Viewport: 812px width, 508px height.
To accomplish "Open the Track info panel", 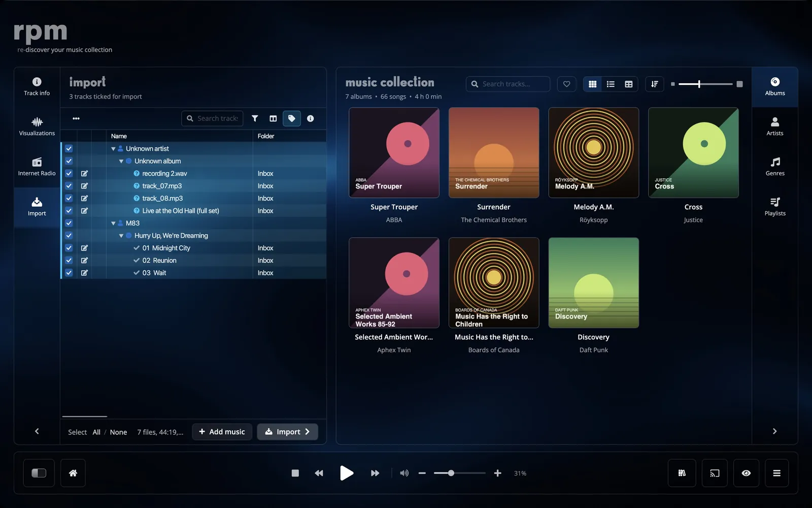I will [37, 87].
